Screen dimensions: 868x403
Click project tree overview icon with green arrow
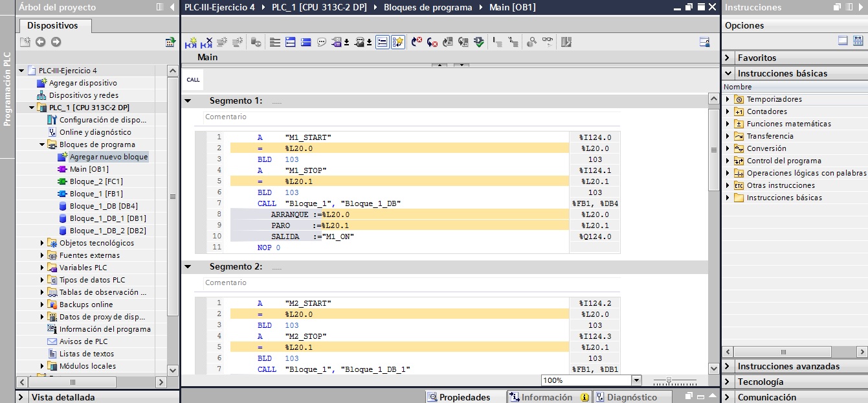tap(170, 42)
